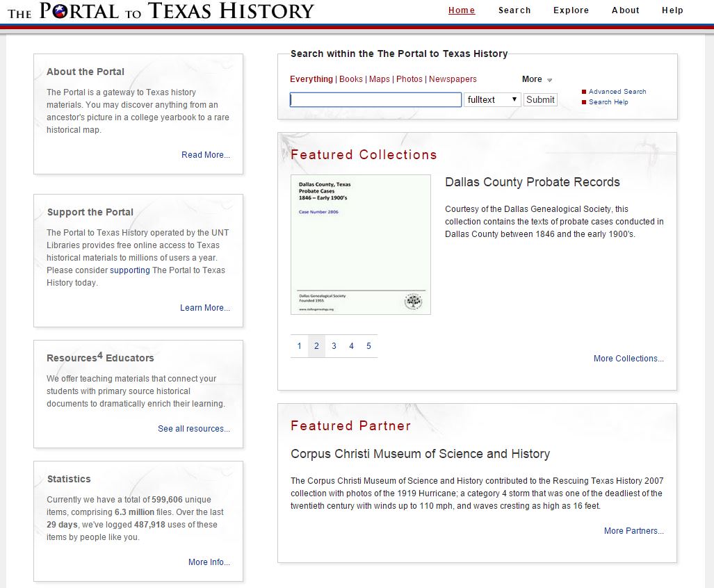The width and height of the screenshot is (714, 588).
Task: Open the fulltext search type dropdown
Action: [x=492, y=99]
